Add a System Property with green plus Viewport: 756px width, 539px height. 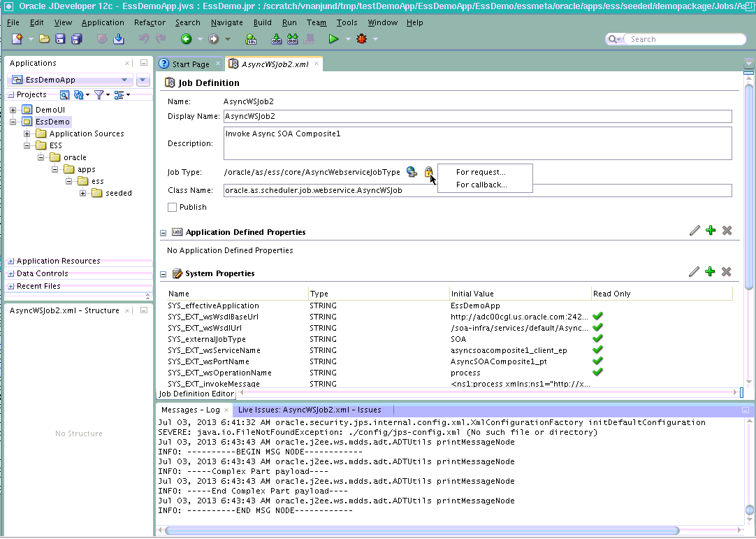(710, 272)
